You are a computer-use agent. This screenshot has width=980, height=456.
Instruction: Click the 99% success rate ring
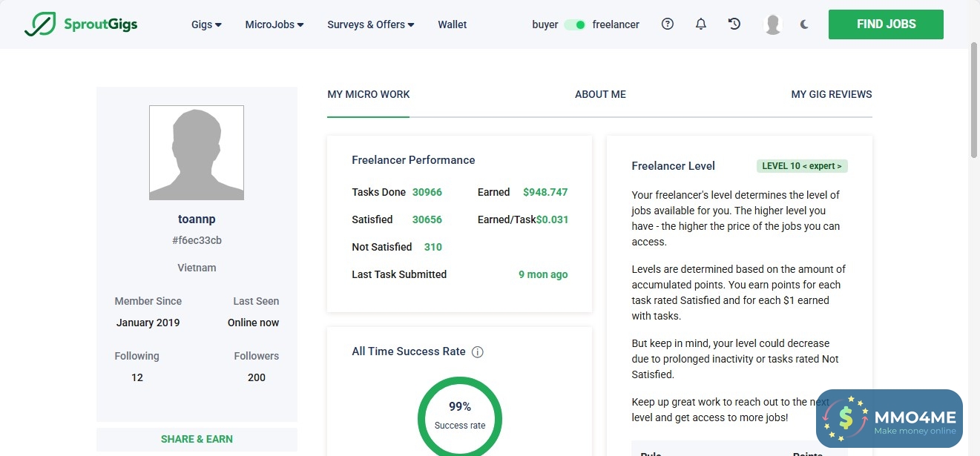(x=460, y=415)
